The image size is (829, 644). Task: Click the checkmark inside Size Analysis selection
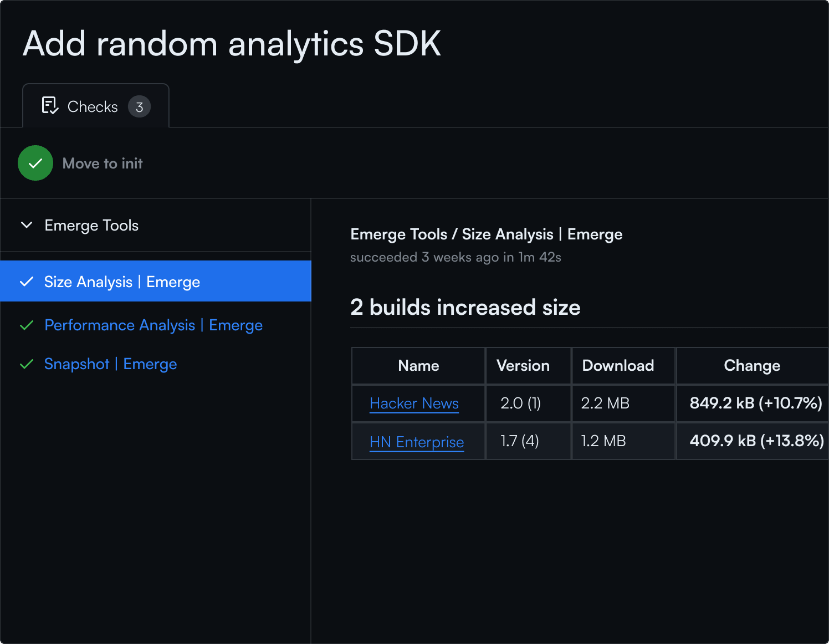(x=26, y=282)
